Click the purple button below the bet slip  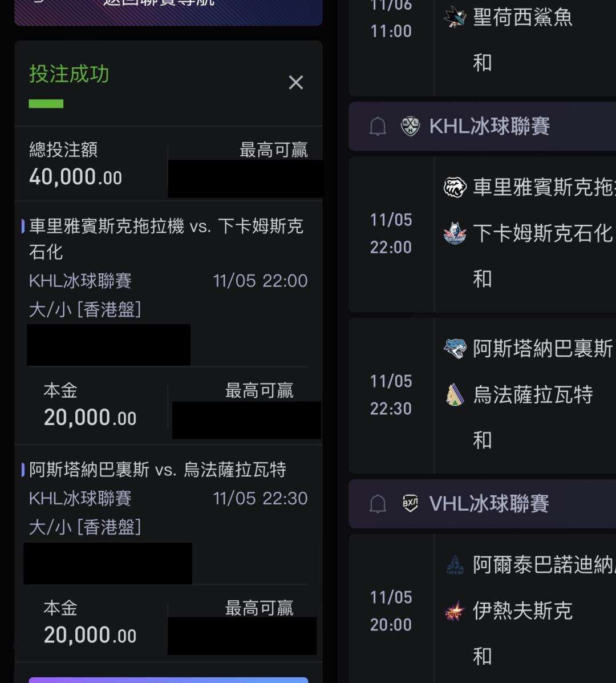pos(168,680)
